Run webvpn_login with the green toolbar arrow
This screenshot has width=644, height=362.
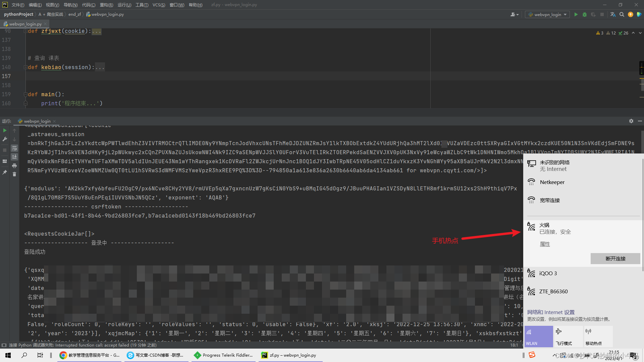(576, 14)
